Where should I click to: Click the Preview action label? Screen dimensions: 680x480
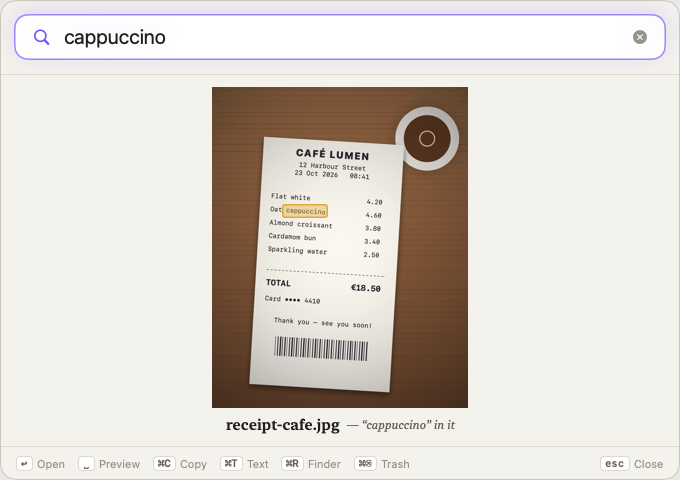119,464
